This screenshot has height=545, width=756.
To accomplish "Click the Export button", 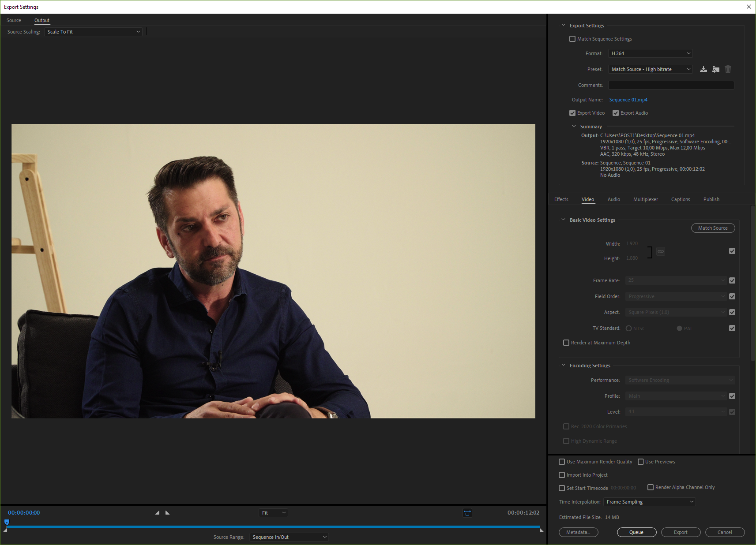I will 681,532.
